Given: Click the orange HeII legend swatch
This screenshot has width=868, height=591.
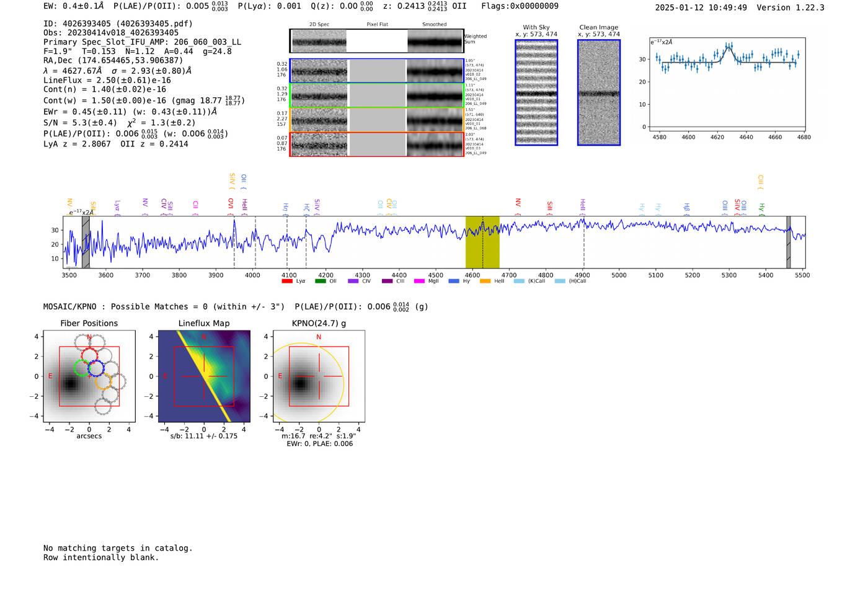Looking at the screenshot, I should coord(485,281).
